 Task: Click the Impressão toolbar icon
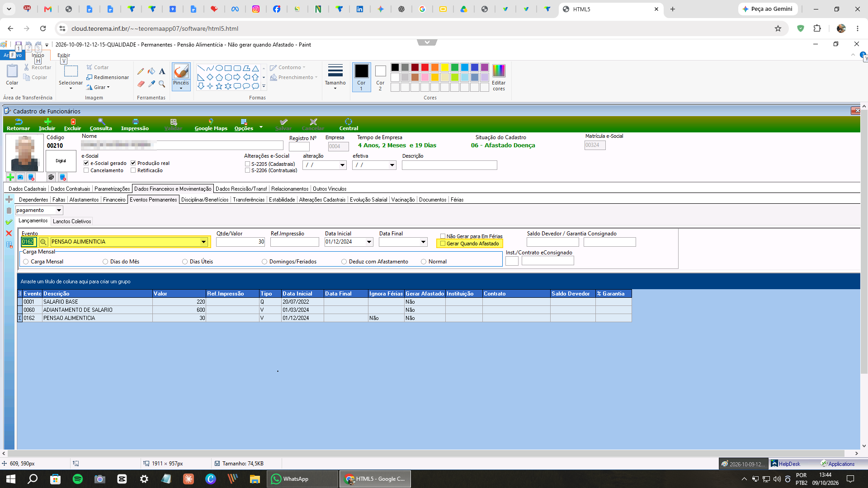point(135,125)
